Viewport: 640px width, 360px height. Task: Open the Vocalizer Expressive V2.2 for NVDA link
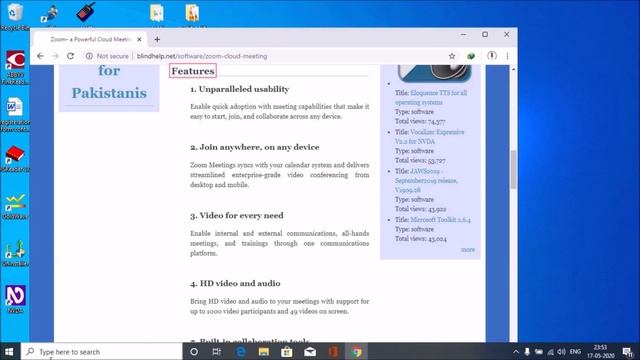(429, 137)
